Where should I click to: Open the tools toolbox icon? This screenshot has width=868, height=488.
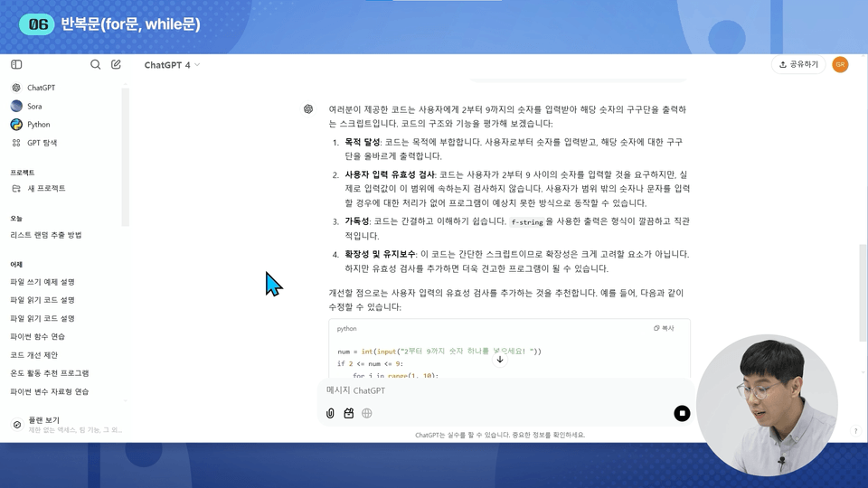coord(349,413)
